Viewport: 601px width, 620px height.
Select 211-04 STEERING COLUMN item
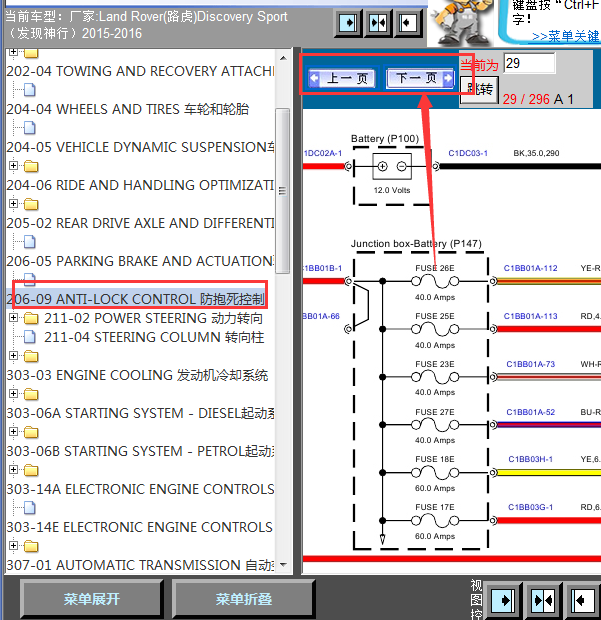154,337
